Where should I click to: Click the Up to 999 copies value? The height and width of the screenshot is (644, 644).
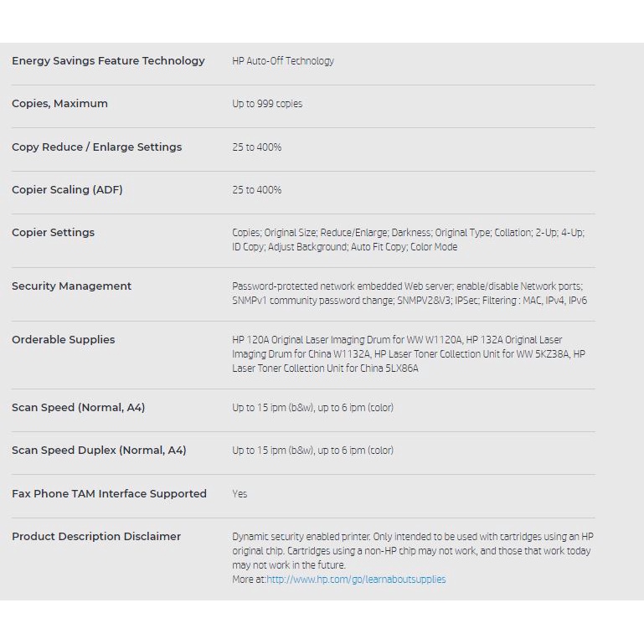(x=267, y=104)
